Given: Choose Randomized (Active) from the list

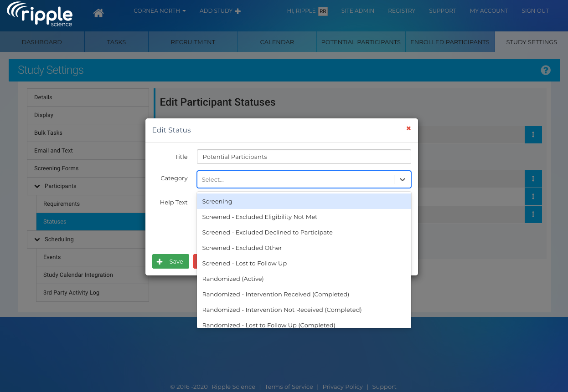Looking at the screenshot, I should coord(233,279).
